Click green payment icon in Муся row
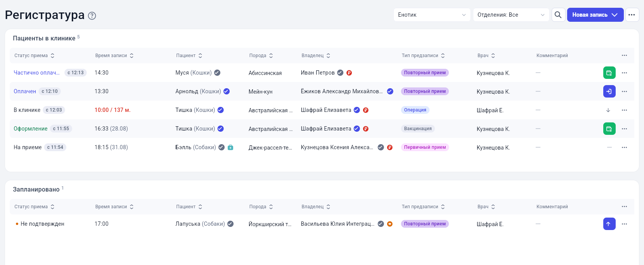The image size is (644, 265). 609,73
